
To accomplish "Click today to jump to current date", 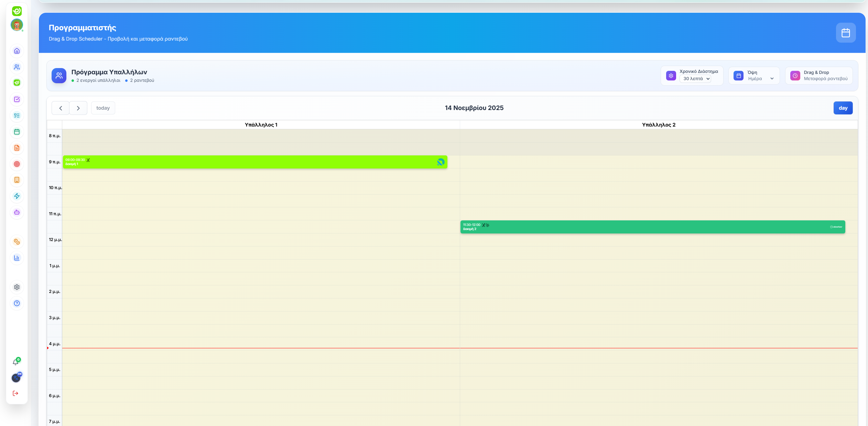I will coord(103,108).
